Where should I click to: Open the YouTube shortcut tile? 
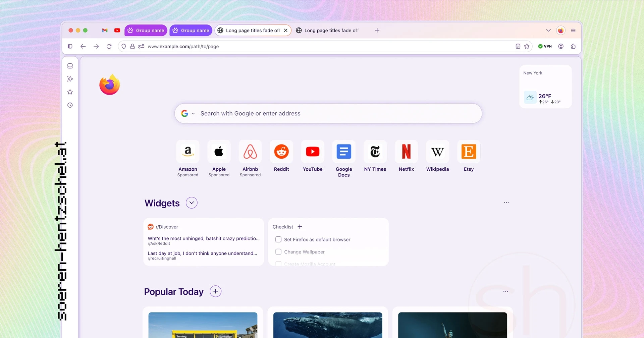coord(312,152)
